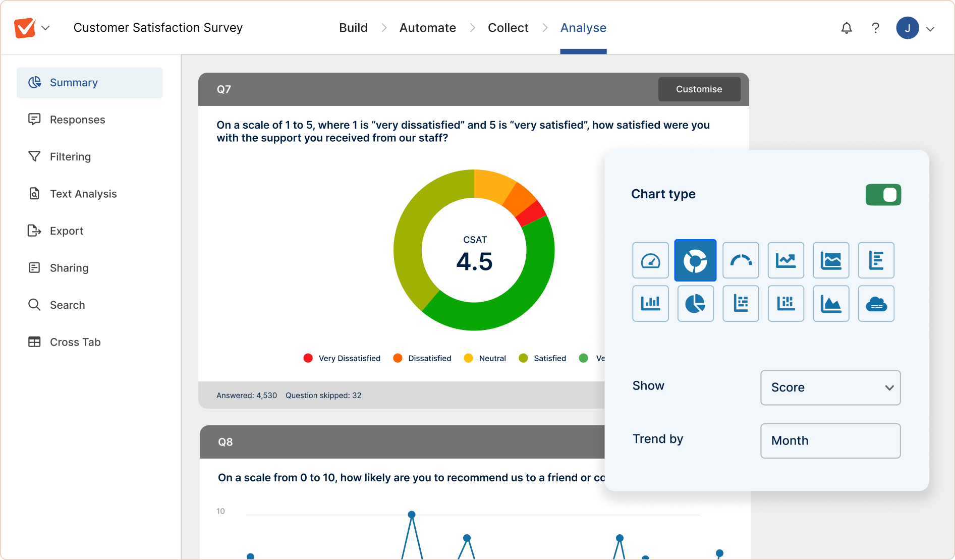Screen dimensions: 955x560
Task: Pick the line chart type
Action: point(785,260)
